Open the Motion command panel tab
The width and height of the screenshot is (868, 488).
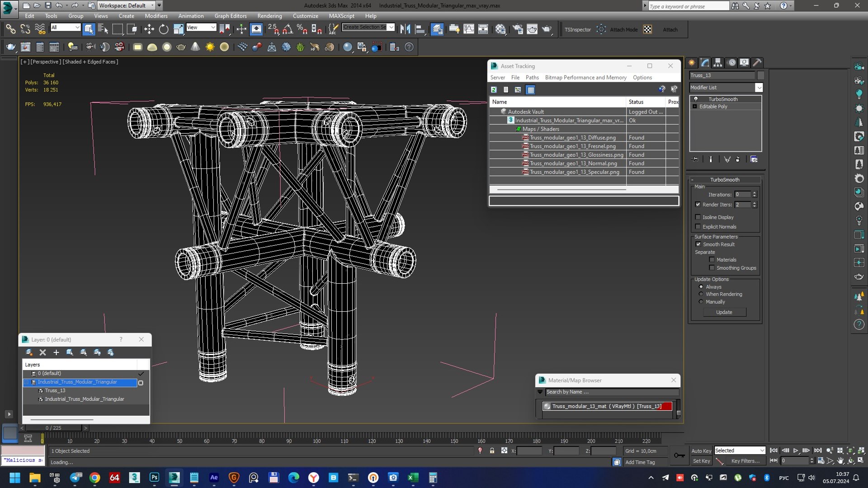tap(731, 62)
